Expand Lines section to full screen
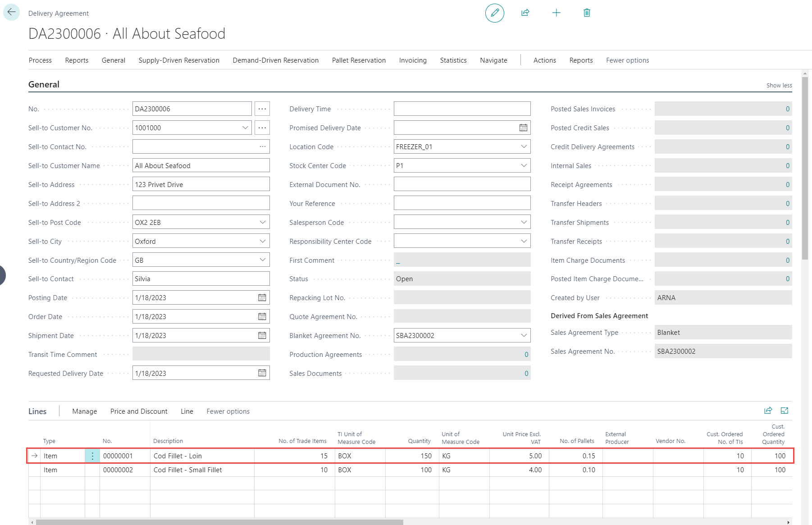Image resolution: width=812 pixels, height=525 pixels. click(x=784, y=411)
